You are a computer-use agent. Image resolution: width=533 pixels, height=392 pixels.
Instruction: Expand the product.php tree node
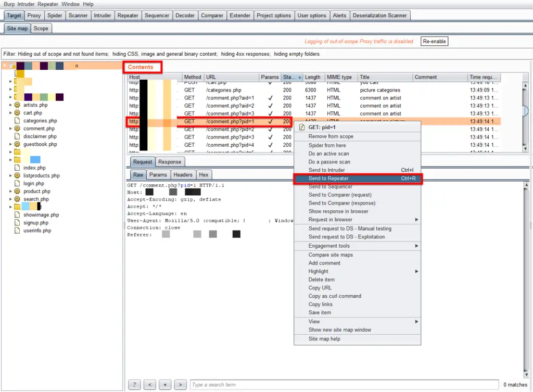[10, 191]
